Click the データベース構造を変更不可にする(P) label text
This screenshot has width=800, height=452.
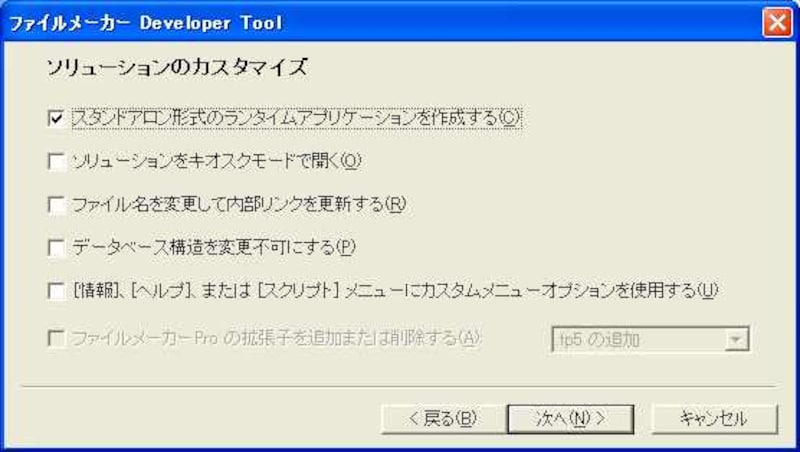(213, 247)
